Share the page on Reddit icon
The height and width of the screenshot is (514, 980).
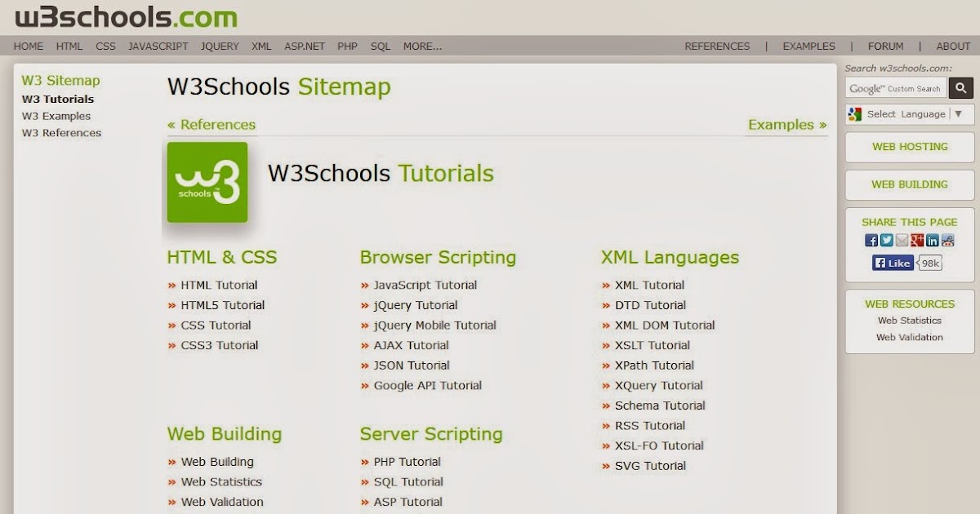coord(947,240)
